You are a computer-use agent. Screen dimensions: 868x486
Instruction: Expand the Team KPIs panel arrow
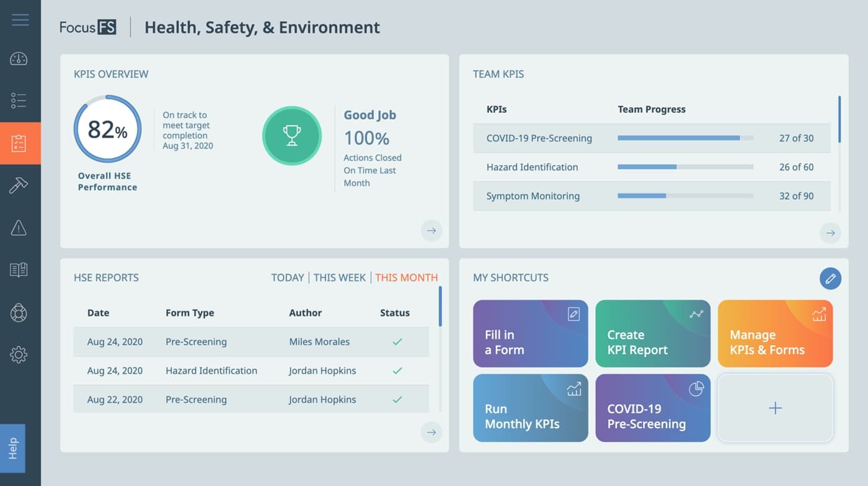click(x=830, y=232)
